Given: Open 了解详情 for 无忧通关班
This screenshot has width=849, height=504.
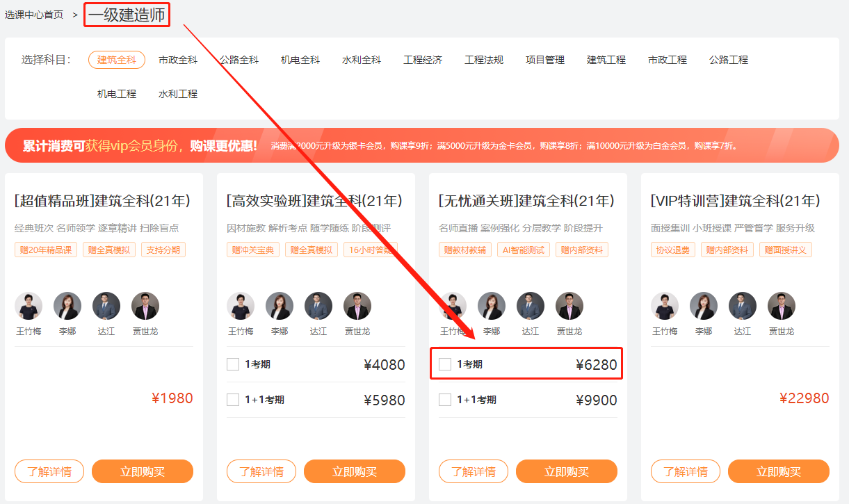Looking at the screenshot, I should 474,471.
